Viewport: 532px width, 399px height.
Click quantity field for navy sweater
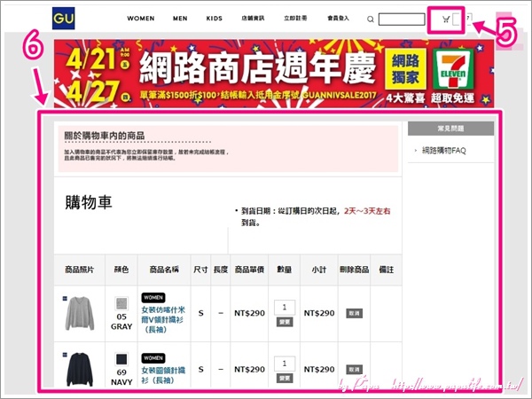285,364
